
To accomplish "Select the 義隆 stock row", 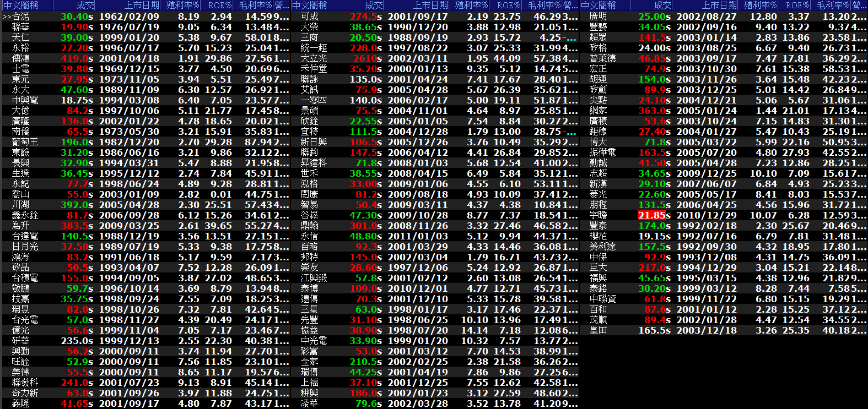I will (x=21, y=403).
